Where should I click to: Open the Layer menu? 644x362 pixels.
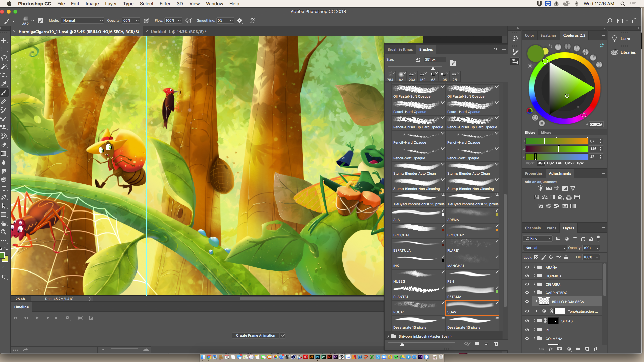point(111,4)
